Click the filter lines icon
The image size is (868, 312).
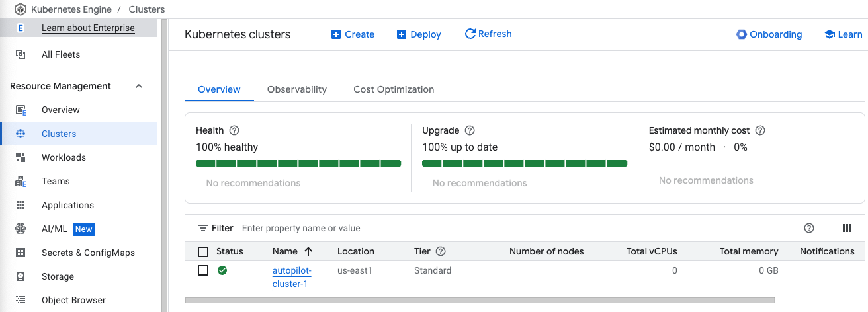[203, 228]
